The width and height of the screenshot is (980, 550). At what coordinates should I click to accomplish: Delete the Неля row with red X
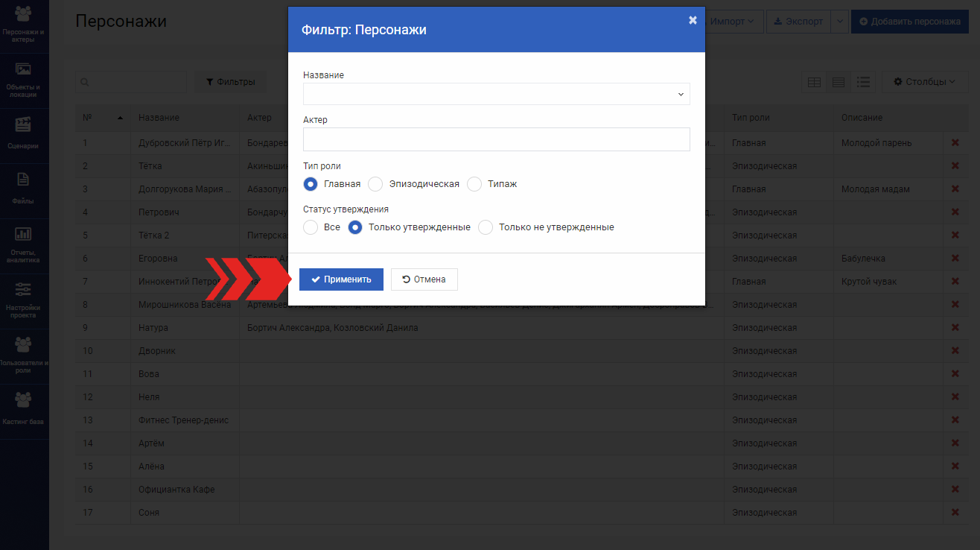click(955, 396)
